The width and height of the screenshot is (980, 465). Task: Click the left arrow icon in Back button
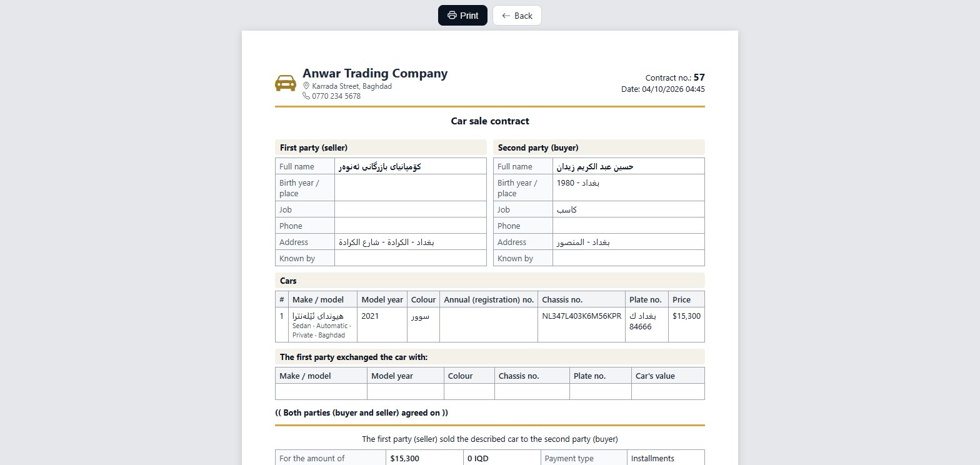506,16
